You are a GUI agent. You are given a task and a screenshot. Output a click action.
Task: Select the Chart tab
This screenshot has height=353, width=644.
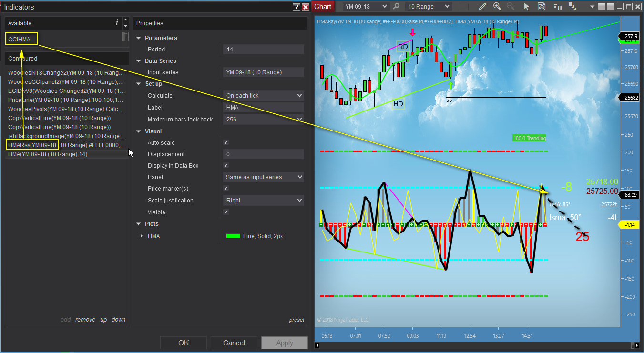coord(323,7)
